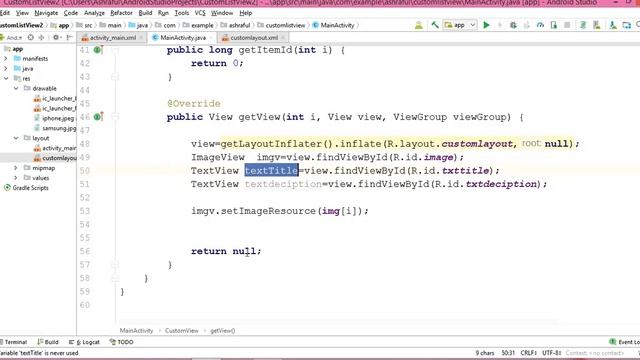This screenshot has width=640, height=360.
Task: Click the icon left of the hammer
Action: [419, 25]
